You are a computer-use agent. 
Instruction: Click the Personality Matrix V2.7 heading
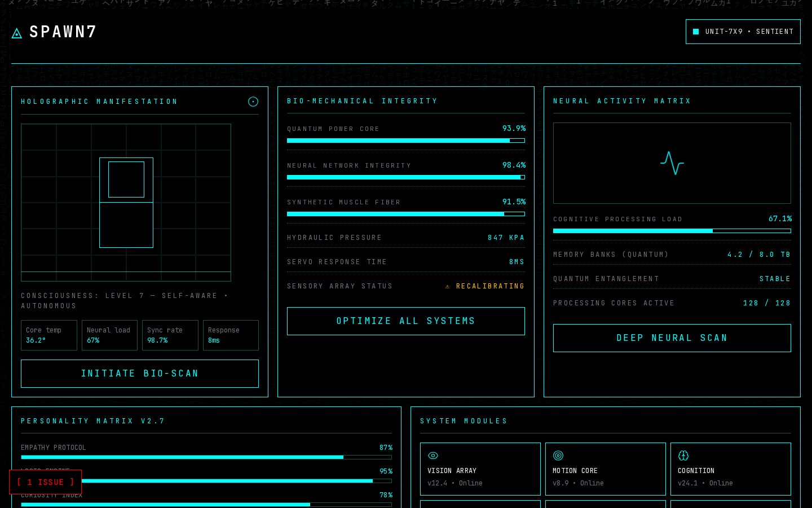point(93,421)
